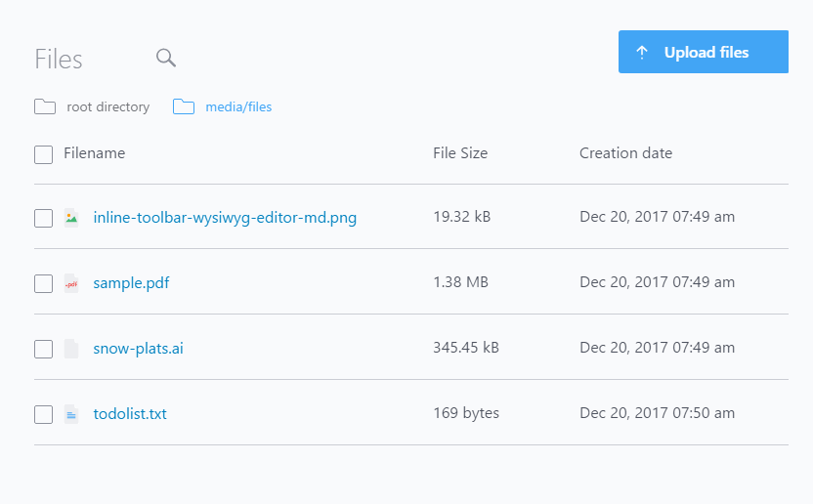Open the inline-toolbar-wysiwyg-editor-md.png file link
813x504 pixels.
(x=225, y=218)
